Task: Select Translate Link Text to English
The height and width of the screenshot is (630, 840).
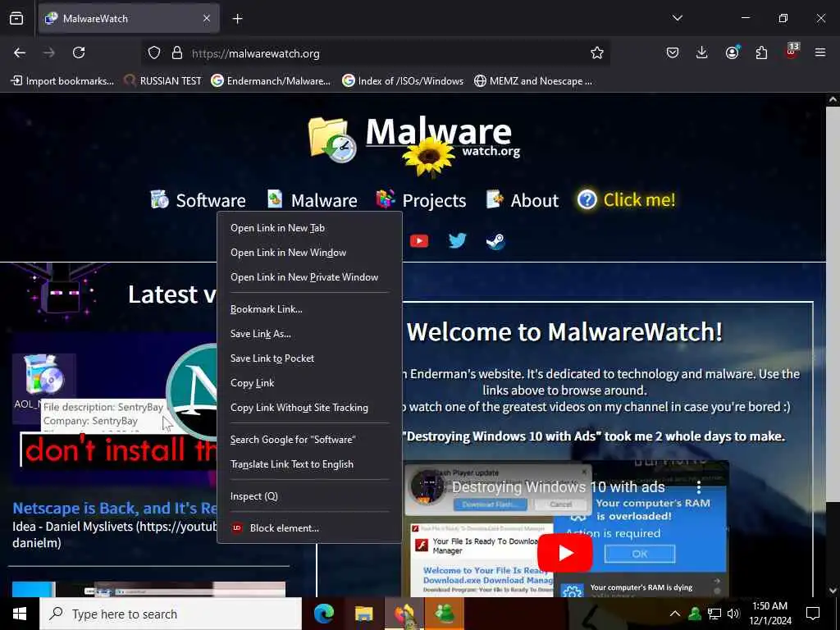Action: 309,464
